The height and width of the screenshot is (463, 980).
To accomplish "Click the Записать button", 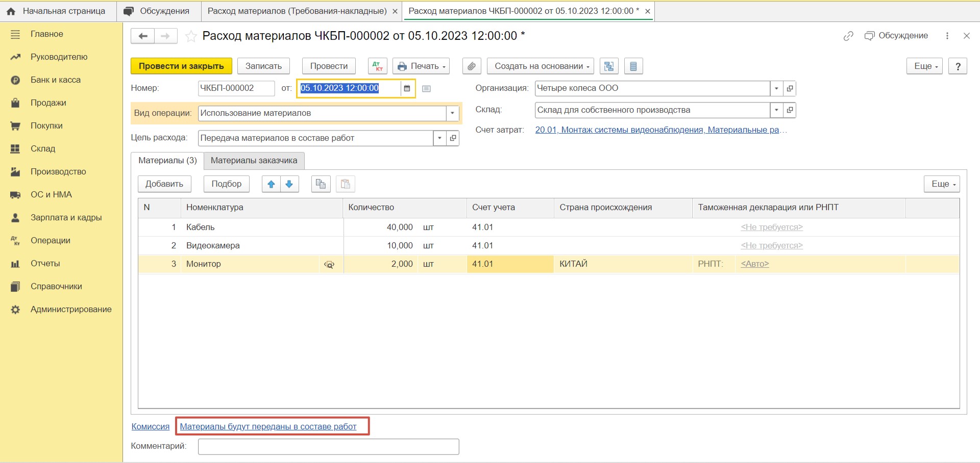I will coord(263,66).
